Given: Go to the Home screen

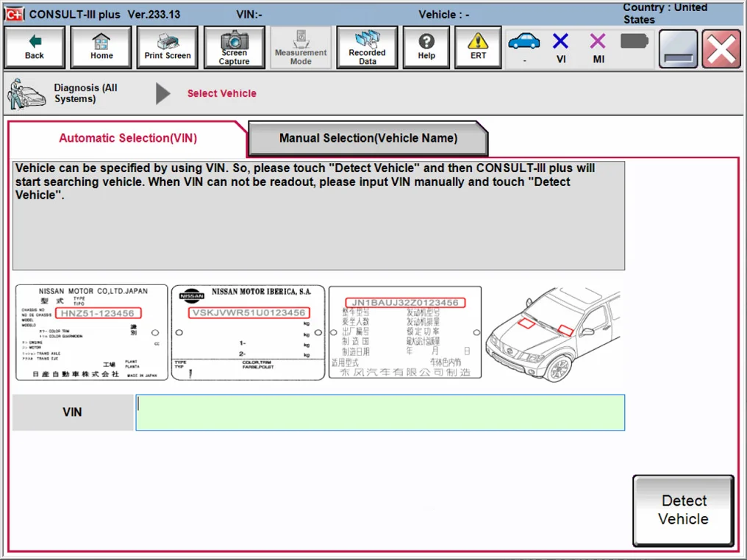Looking at the screenshot, I should 101,48.
